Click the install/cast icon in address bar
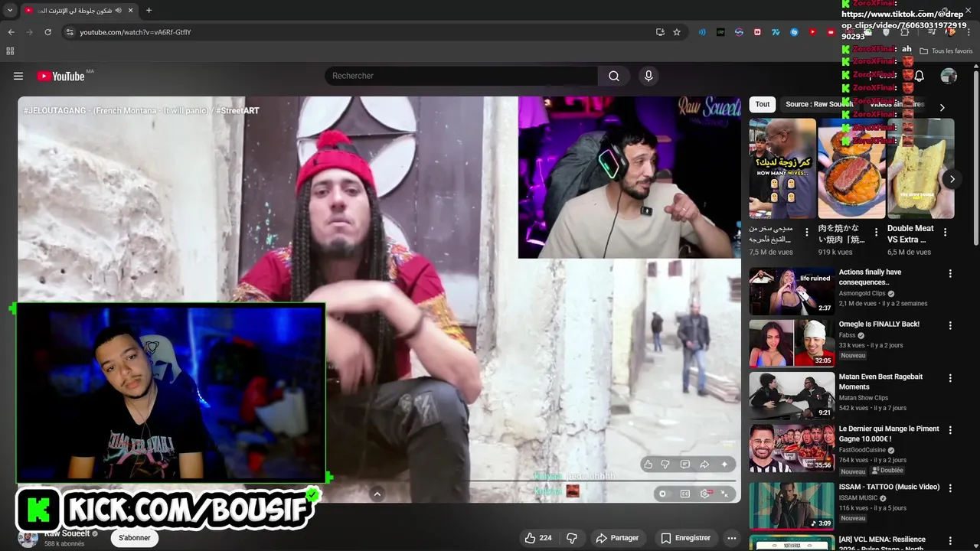This screenshot has height=551, width=980. click(x=660, y=32)
